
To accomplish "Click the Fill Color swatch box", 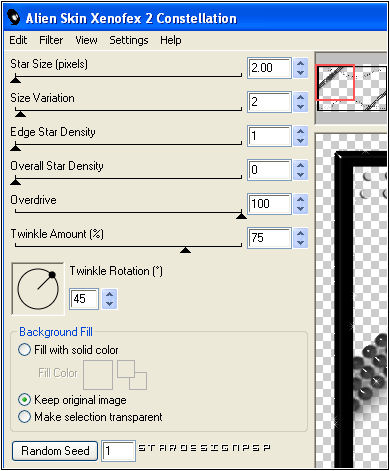I will (x=98, y=375).
